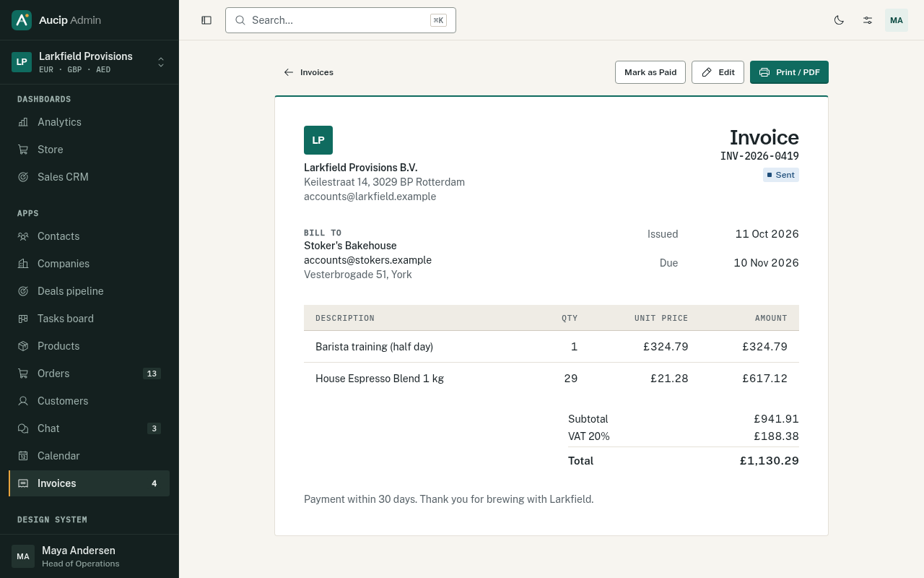Image resolution: width=924 pixels, height=578 pixels.
Task: Click the Sales CRM target icon
Action: tap(23, 177)
